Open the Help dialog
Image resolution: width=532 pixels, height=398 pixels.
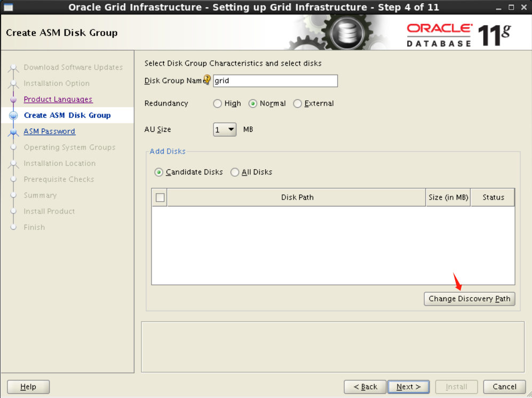(x=28, y=387)
